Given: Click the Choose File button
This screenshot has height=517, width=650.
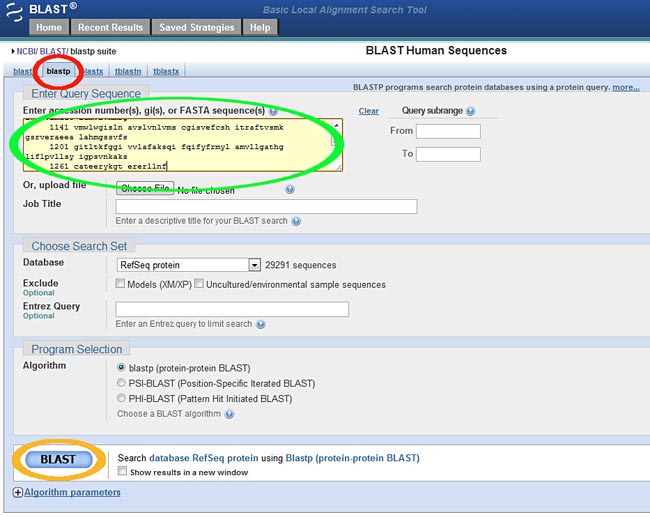Looking at the screenshot, I should click(x=145, y=189).
